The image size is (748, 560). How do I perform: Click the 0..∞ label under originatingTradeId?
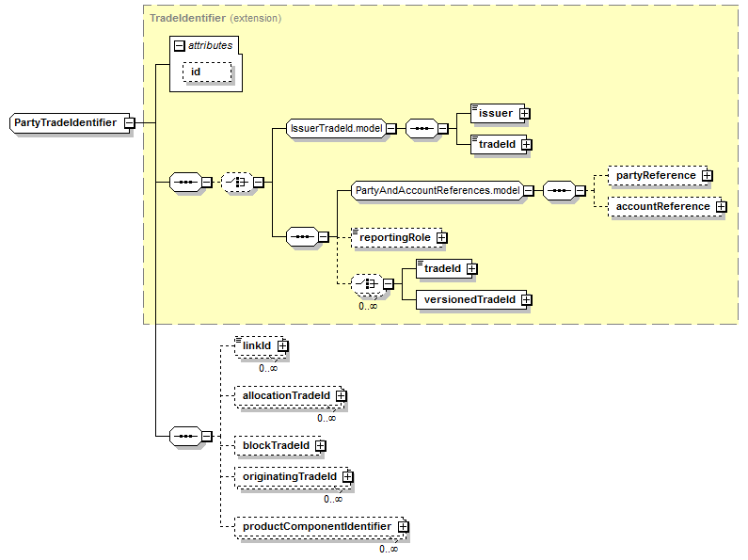(333, 499)
